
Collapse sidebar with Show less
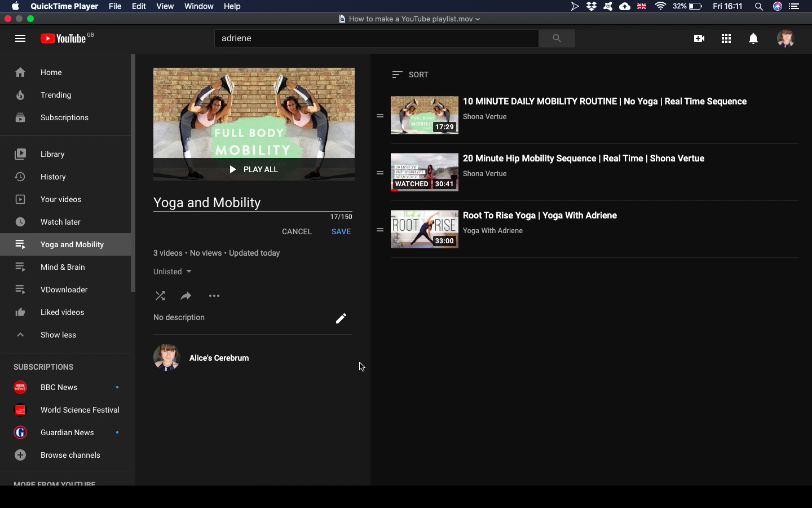[65, 335]
